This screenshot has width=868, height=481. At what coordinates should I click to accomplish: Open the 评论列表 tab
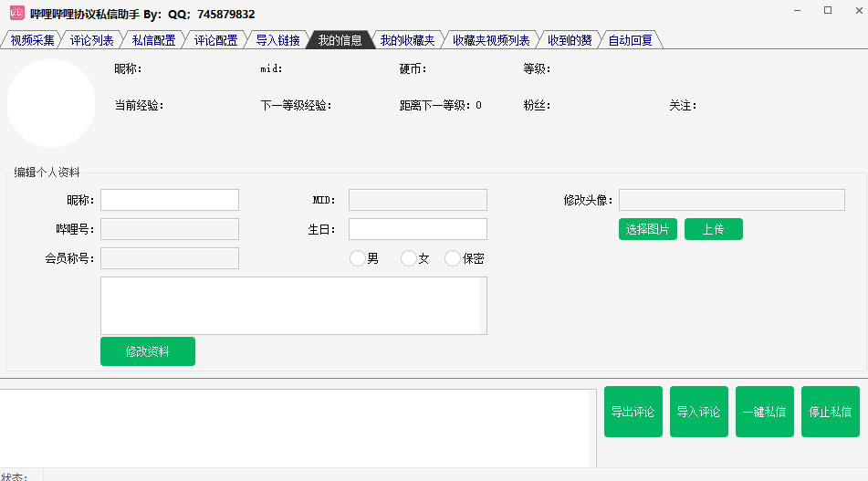pos(91,40)
